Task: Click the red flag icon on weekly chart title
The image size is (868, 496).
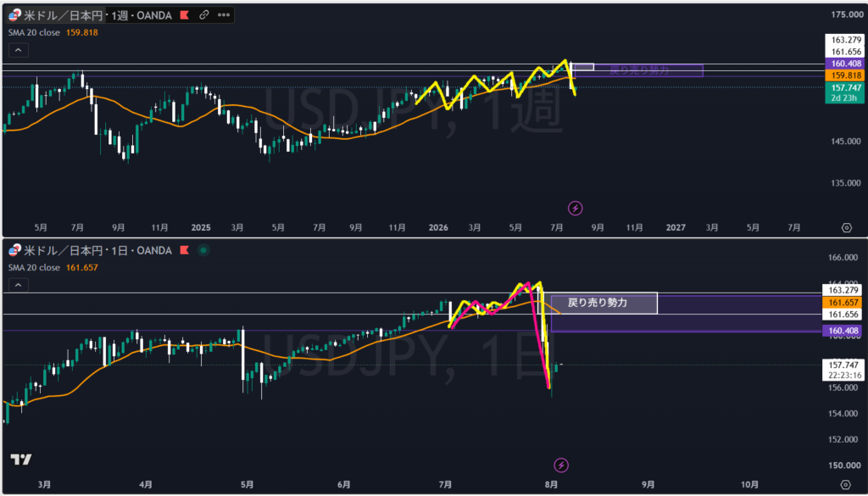Action: click(x=184, y=15)
